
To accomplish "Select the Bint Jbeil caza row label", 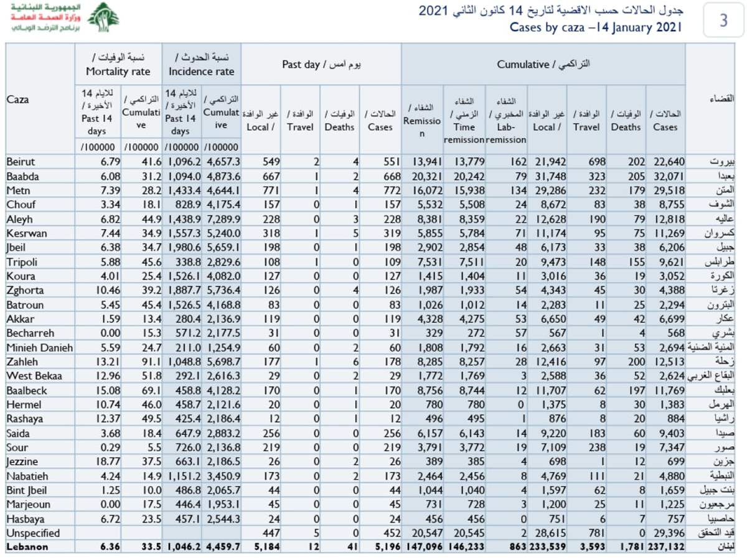I will coord(27,490).
